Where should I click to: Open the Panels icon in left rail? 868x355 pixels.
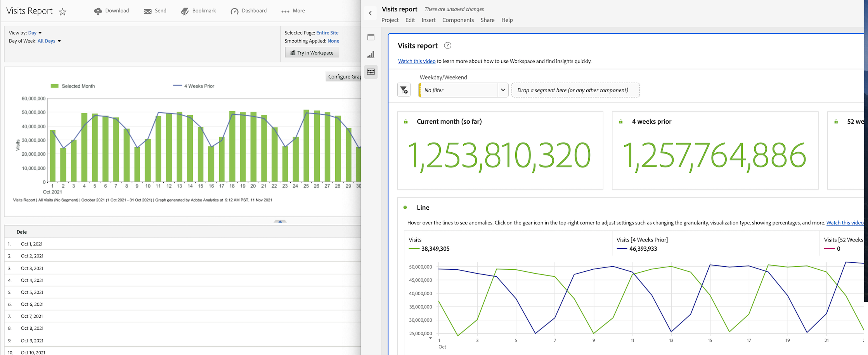(x=371, y=38)
